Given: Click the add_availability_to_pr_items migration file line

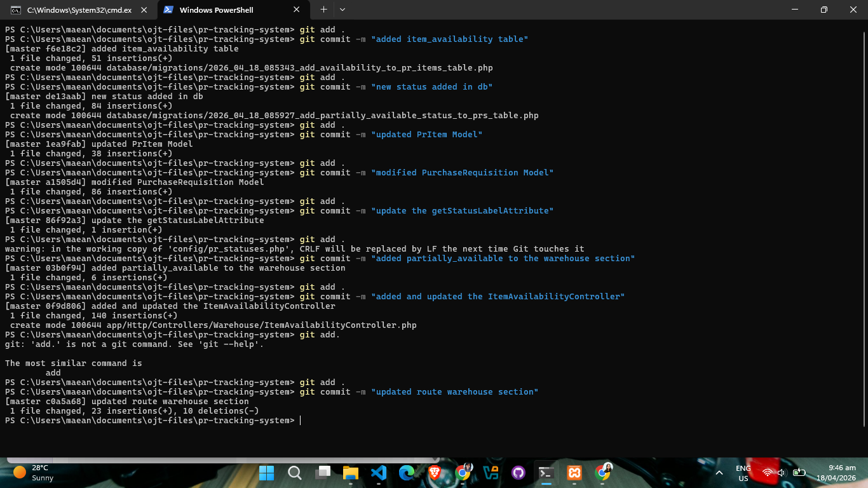Looking at the screenshot, I should click(252, 68).
